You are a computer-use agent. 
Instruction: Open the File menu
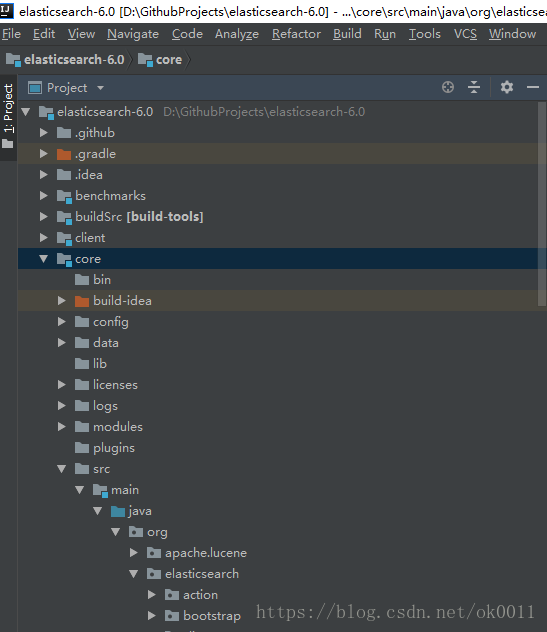click(x=11, y=34)
